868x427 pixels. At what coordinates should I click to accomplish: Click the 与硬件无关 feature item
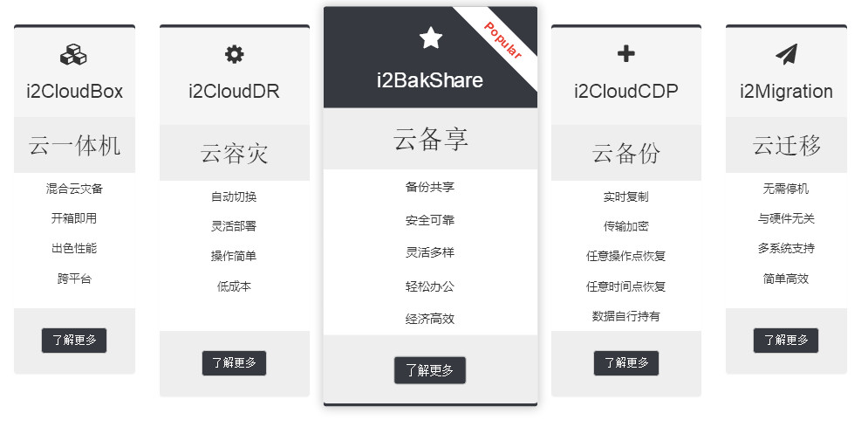(786, 219)
